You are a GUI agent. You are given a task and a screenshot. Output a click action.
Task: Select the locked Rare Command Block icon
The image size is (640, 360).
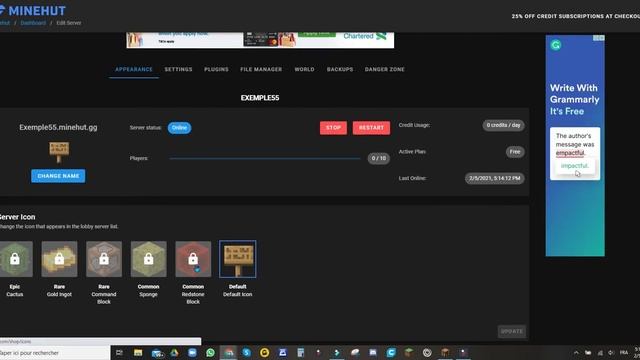tap(104, 259)
